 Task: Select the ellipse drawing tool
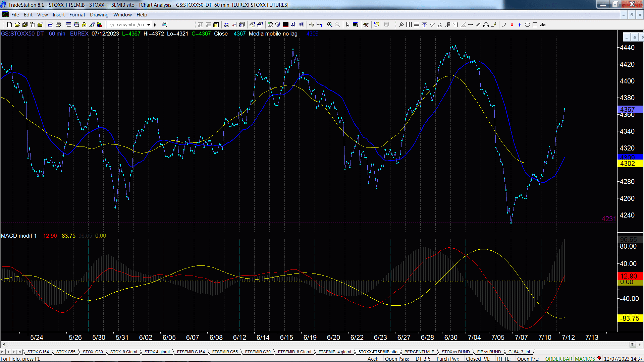tap(527, 24)
